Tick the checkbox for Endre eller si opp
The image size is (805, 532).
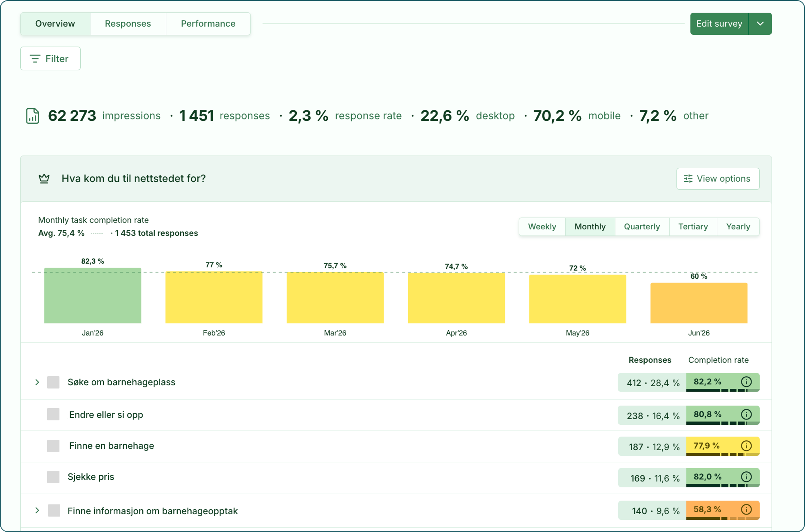[x=53, y=414]
